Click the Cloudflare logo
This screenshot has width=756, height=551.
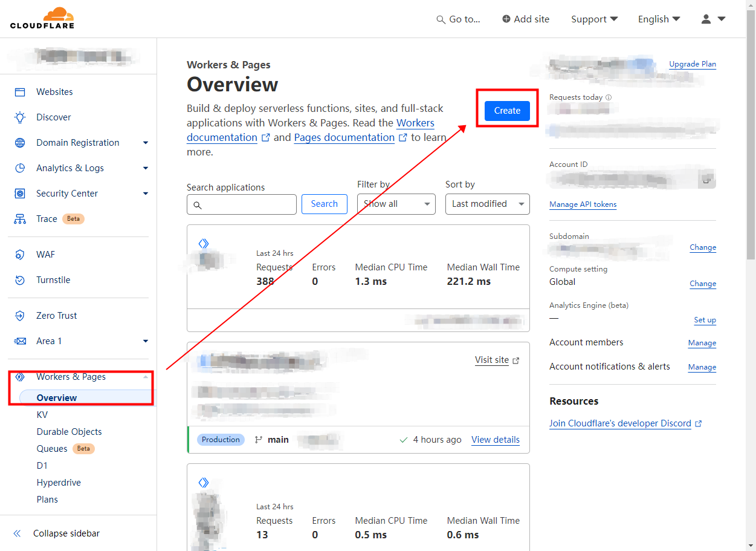pyautogui.click(x=42, y=18)
